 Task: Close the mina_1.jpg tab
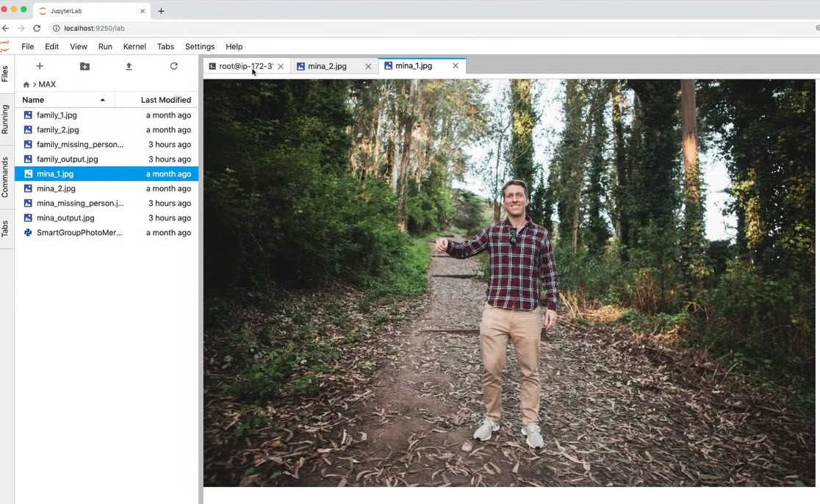click(456, 65)
